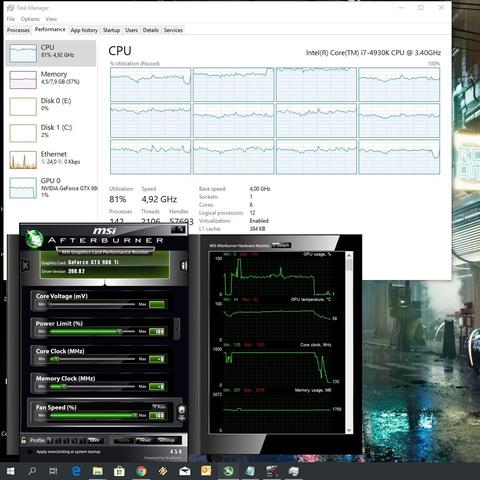Switch to the Processes tab
This screenshot has height=480, width=480.
click(18, 30)
